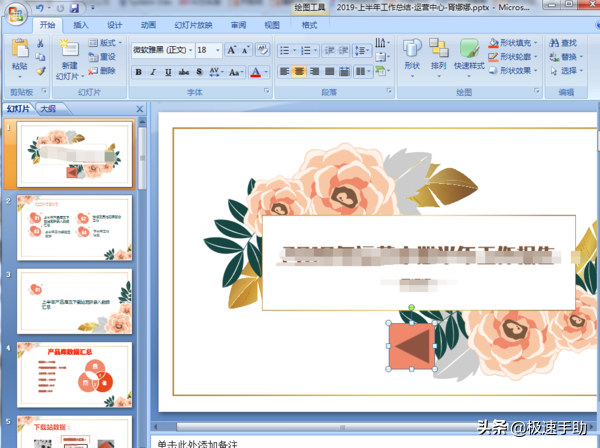Align text right
The width and height of the screenshot is (600, 448).
315,71
